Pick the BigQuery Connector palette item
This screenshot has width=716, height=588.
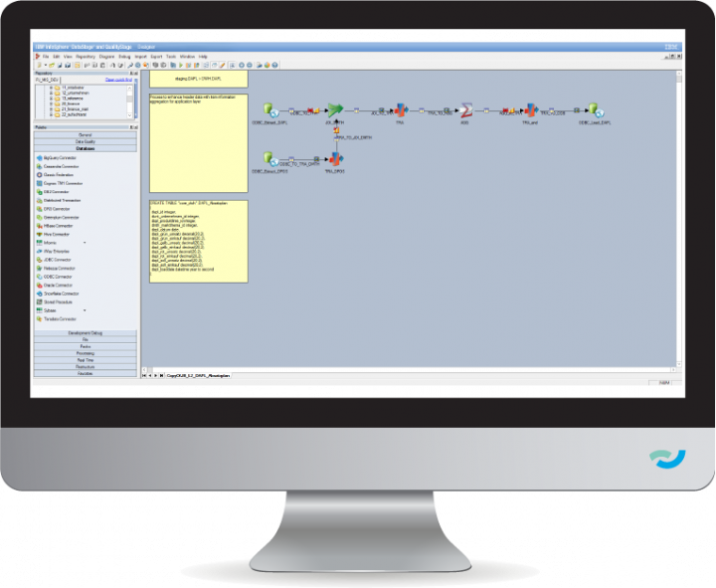[x=56, y=158]
